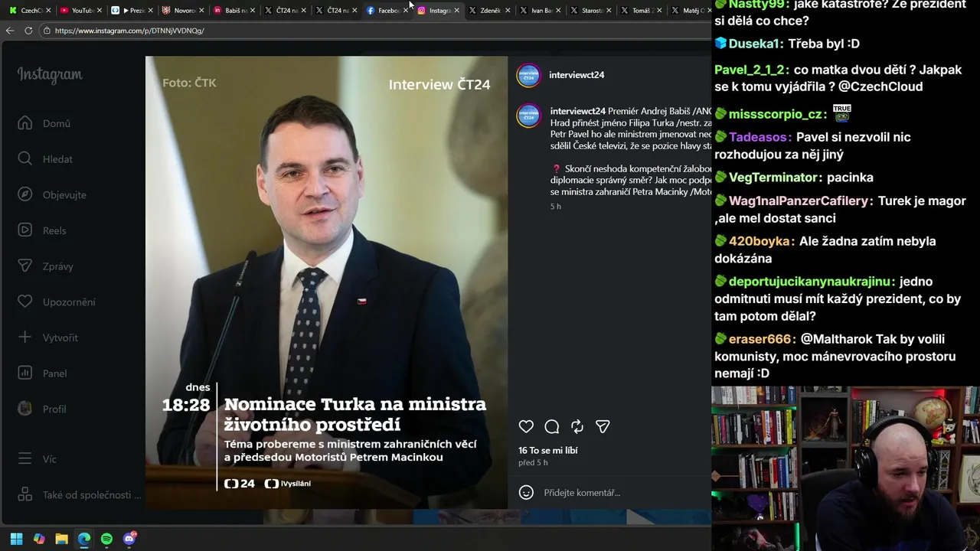Click chat username eraser666
This screenshot has width=980, height=551.
tap(759, 339)
